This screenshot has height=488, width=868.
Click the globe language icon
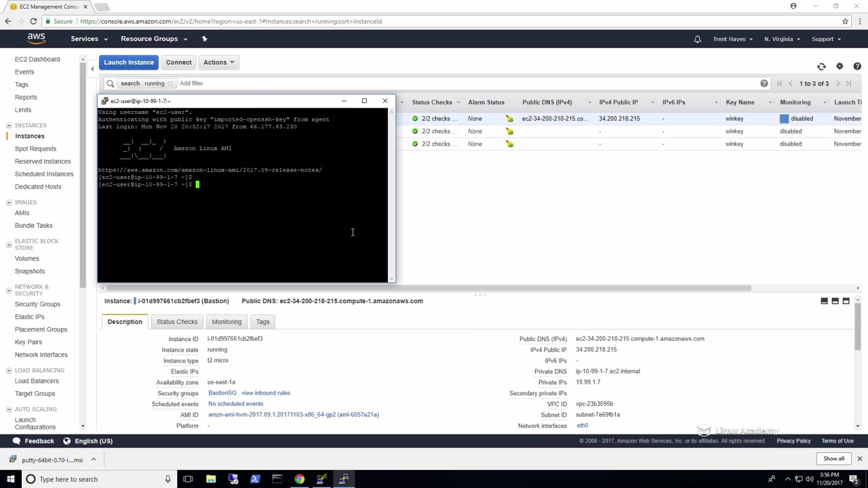[x=66, y=441]
